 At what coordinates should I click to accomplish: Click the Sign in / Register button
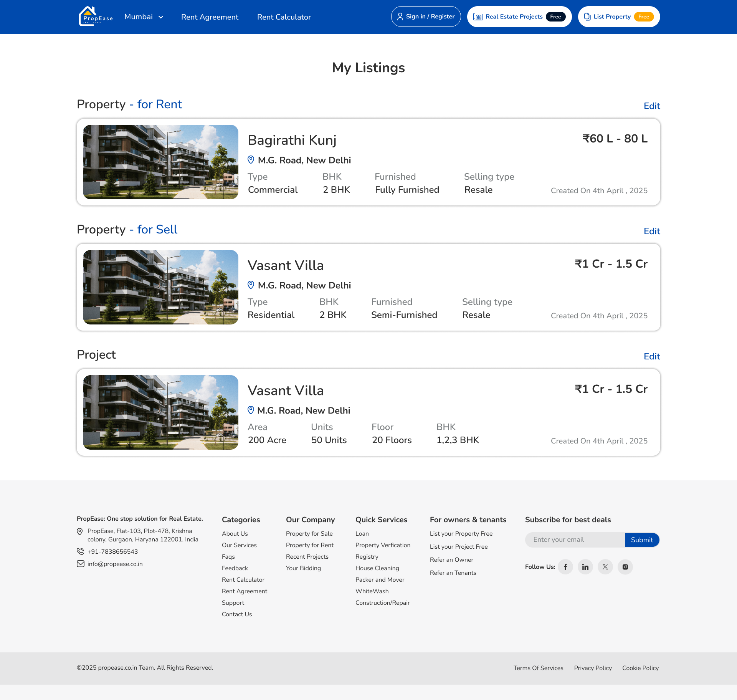point(426,17)
